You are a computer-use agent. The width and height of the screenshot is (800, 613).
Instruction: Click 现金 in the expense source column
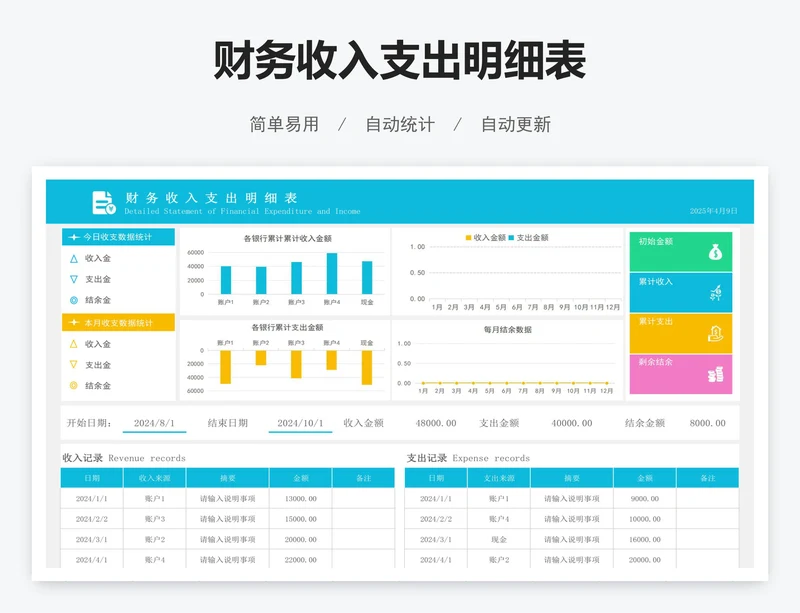[x=499, y=540]
